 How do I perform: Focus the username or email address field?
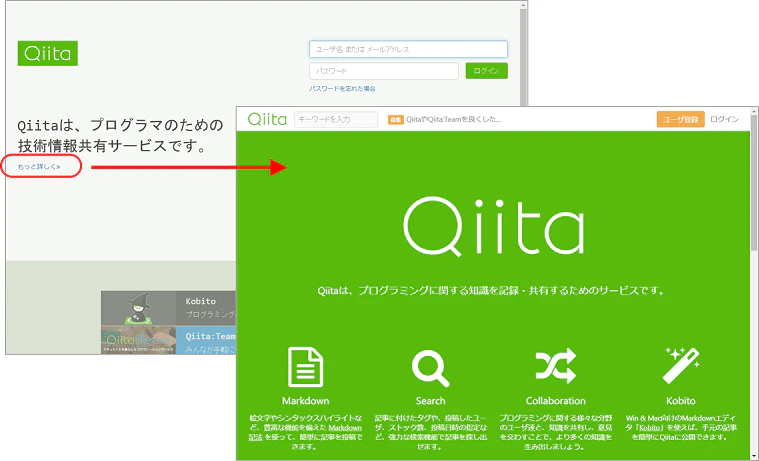[x=408, y=49]
